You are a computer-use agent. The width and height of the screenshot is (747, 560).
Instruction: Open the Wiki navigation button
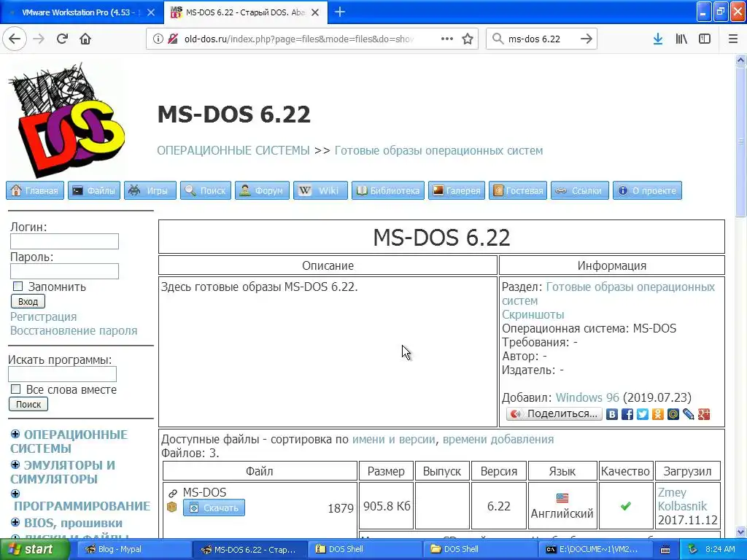coord(320,190)
